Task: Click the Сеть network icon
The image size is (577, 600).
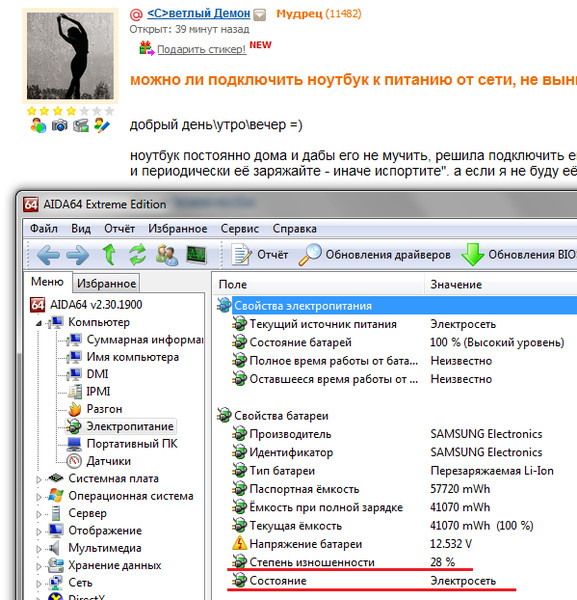Action: pos(56,582)
